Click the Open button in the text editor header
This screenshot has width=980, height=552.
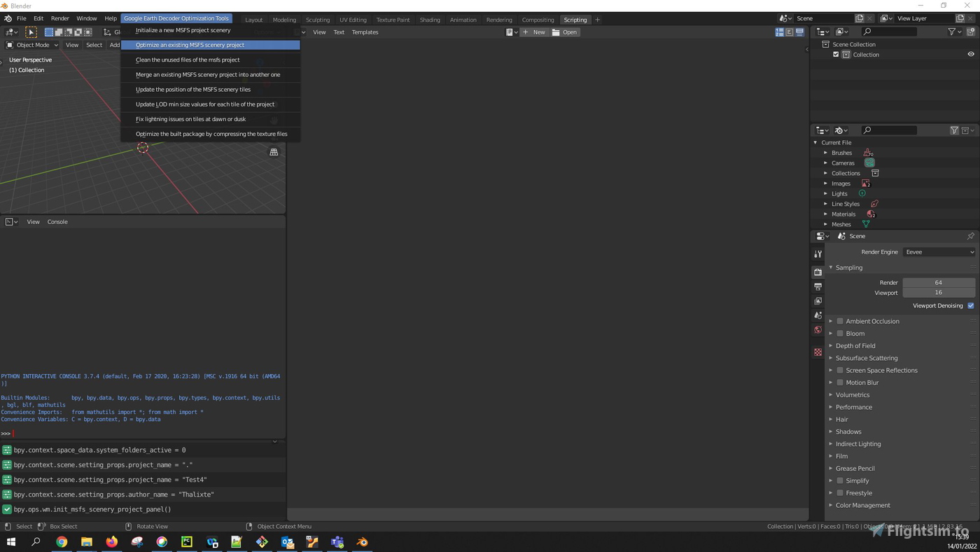click(x=569, y=32)
